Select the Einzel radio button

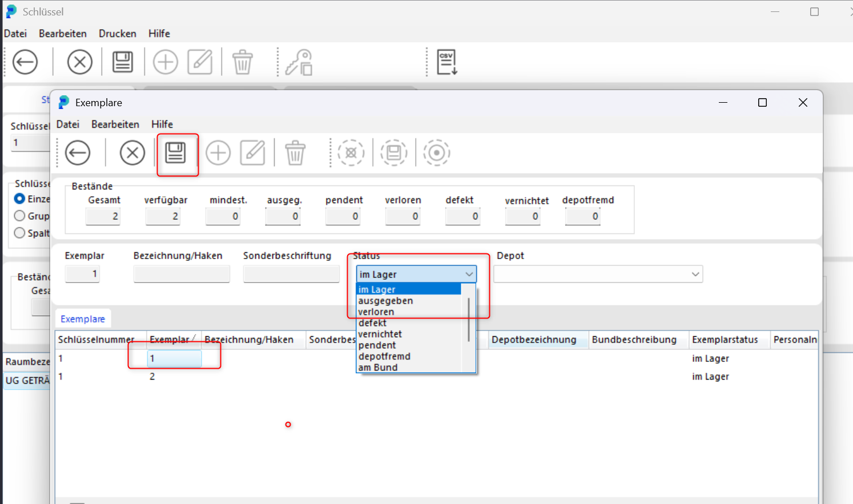point(20,199)
